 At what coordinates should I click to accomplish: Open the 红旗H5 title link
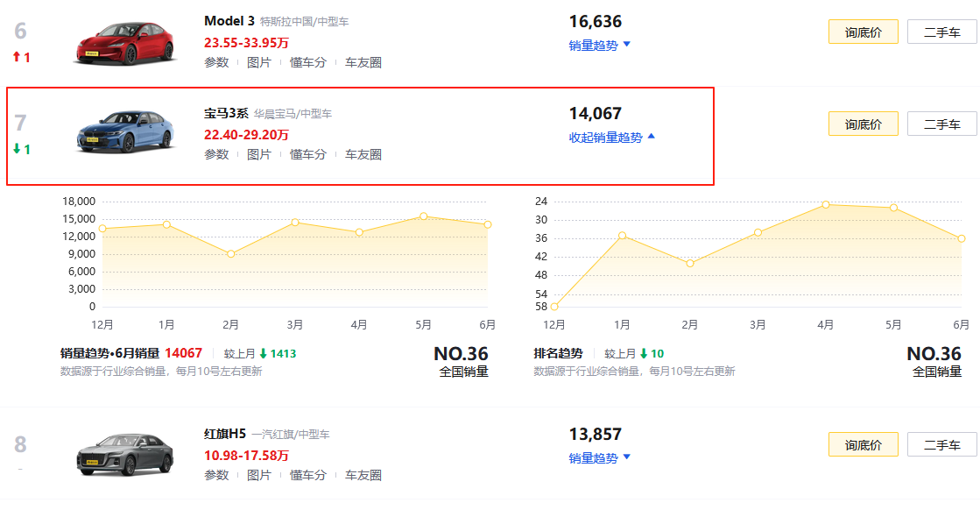[225, 434]
